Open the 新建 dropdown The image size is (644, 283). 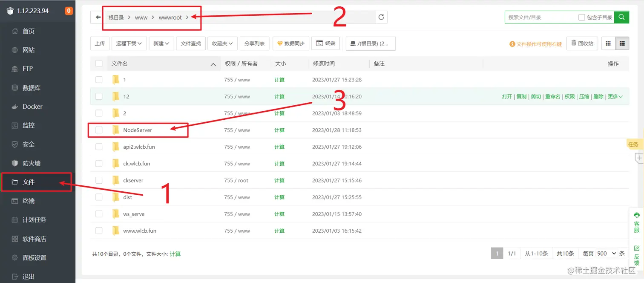point(161,43)
